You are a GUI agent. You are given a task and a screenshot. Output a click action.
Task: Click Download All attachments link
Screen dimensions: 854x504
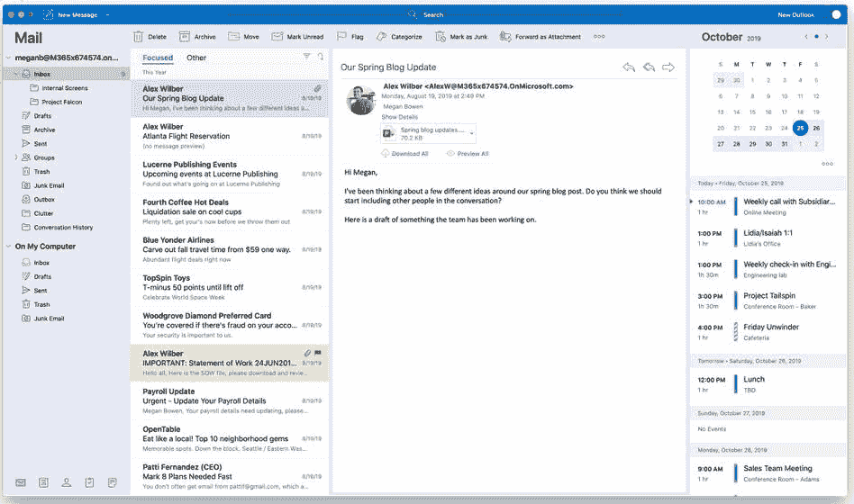point(405,154)
